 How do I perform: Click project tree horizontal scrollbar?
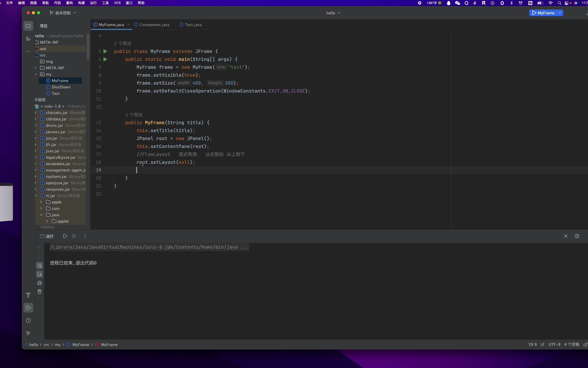(47, 227)
